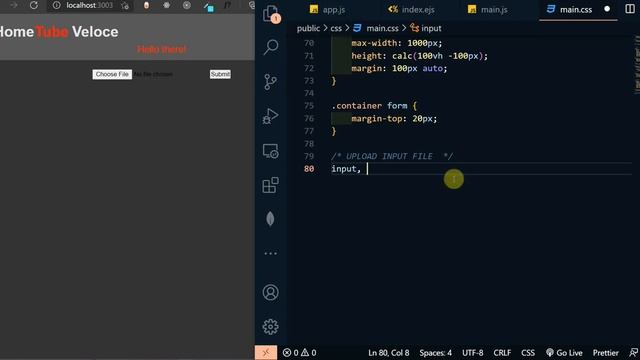The height and width of the screenshot is (360, 640).
Task: Click the public breadcrumb segment
Action: click(308, 28)
